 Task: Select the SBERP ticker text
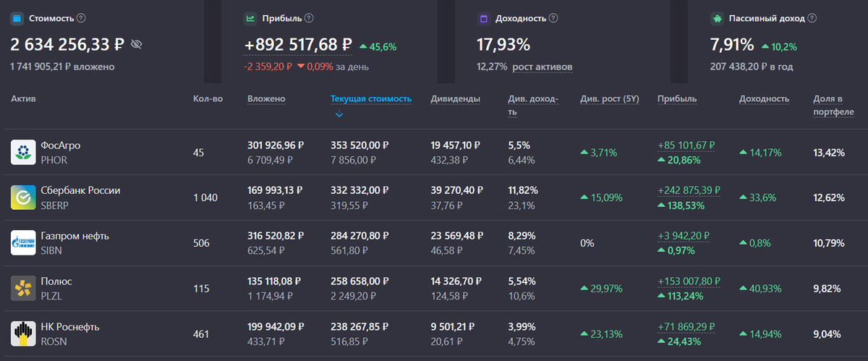pyautogui.click(x=55, y=205)
